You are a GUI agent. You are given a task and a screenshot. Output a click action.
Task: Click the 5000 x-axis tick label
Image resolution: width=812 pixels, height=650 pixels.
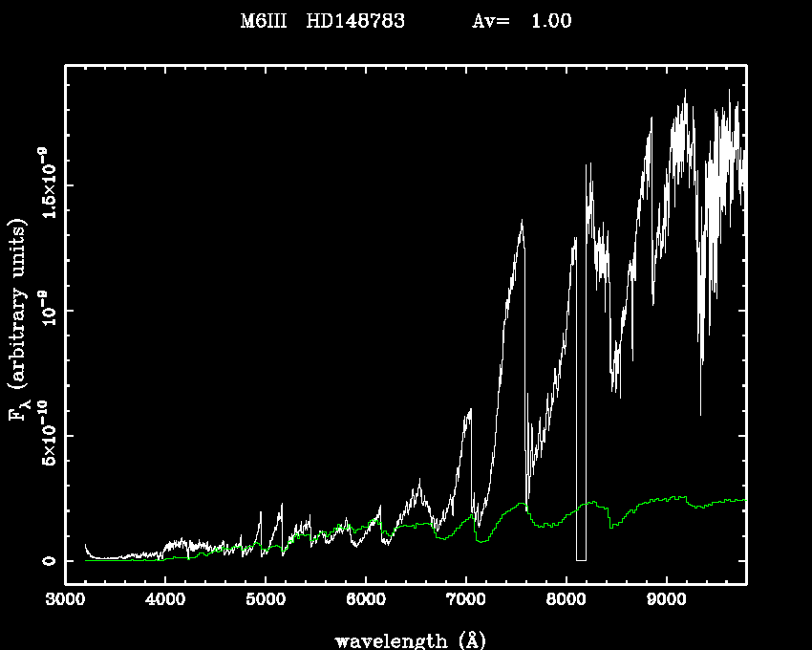click(x=265, y=601)
